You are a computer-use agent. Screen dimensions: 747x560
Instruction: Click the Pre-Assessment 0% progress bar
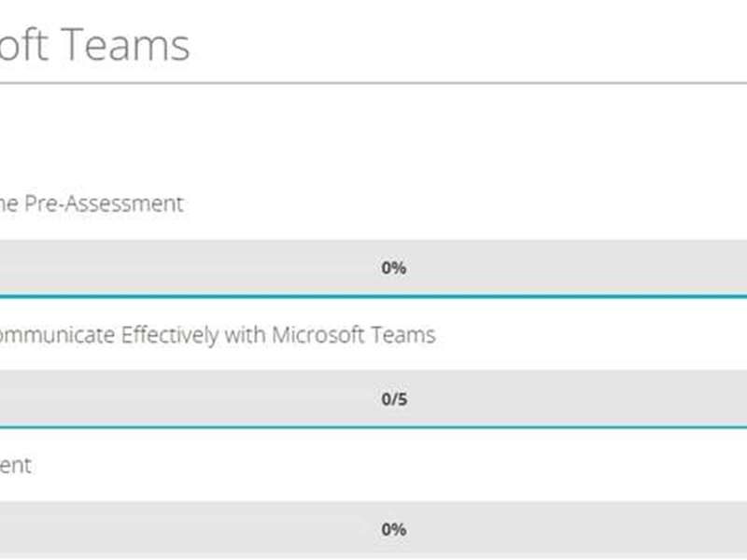tap(560, 268)
